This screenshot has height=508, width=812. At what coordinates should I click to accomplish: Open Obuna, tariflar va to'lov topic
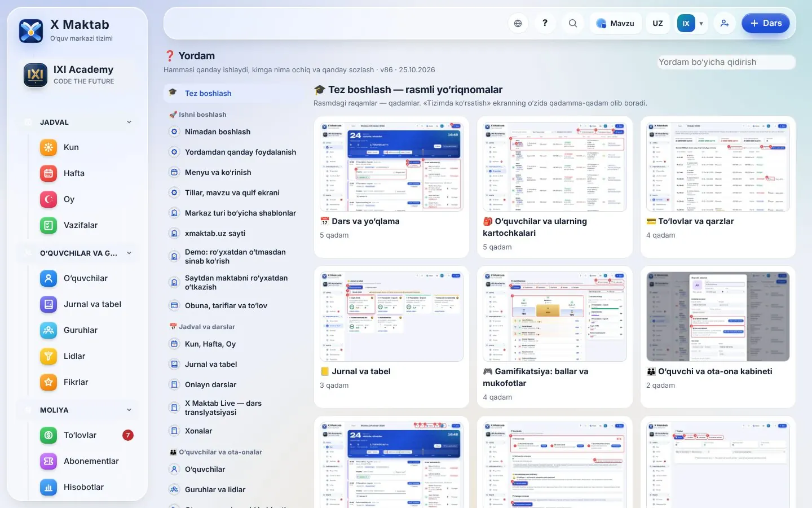233,306
